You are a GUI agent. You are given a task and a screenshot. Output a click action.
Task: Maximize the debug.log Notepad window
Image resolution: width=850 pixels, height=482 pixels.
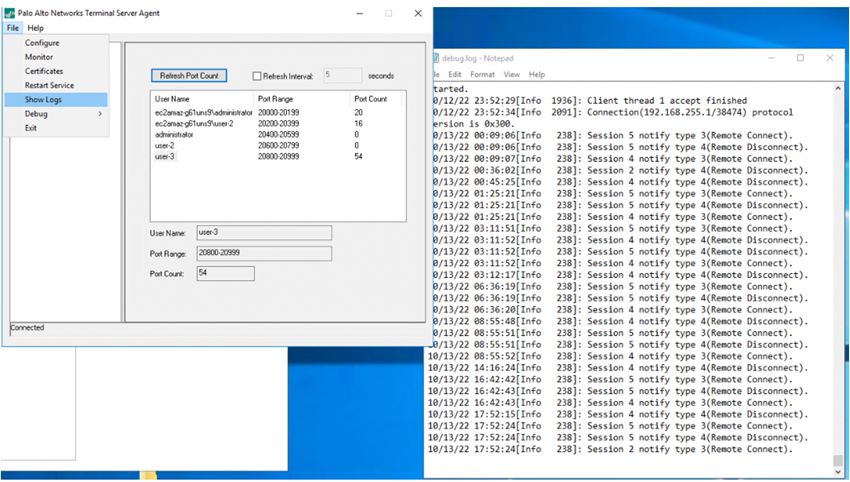point(800,58)
